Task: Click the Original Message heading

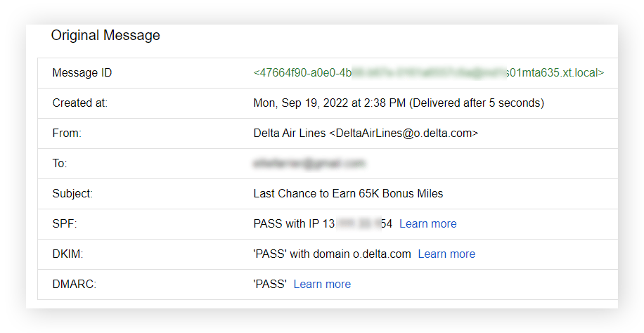Action: pos(105,35)
